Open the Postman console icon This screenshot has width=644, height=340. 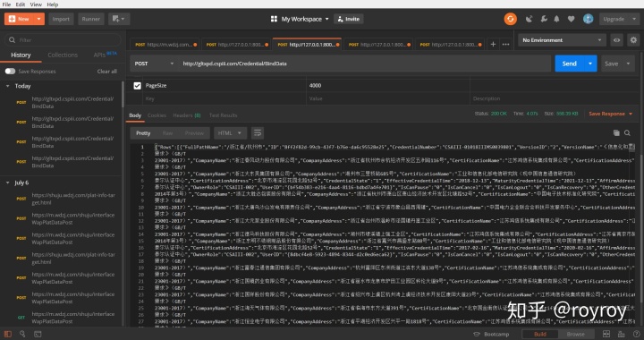[x=38, y=335]
